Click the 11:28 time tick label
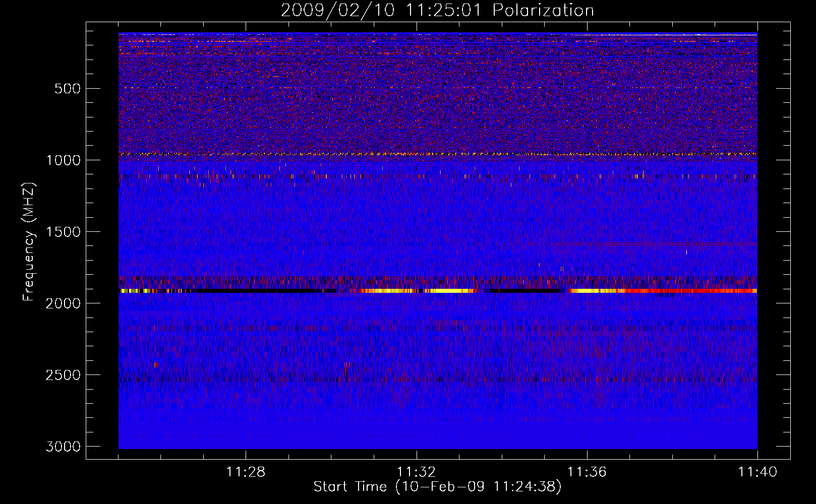The height and width of the screenshot is (504, 816). click(246, 472)
